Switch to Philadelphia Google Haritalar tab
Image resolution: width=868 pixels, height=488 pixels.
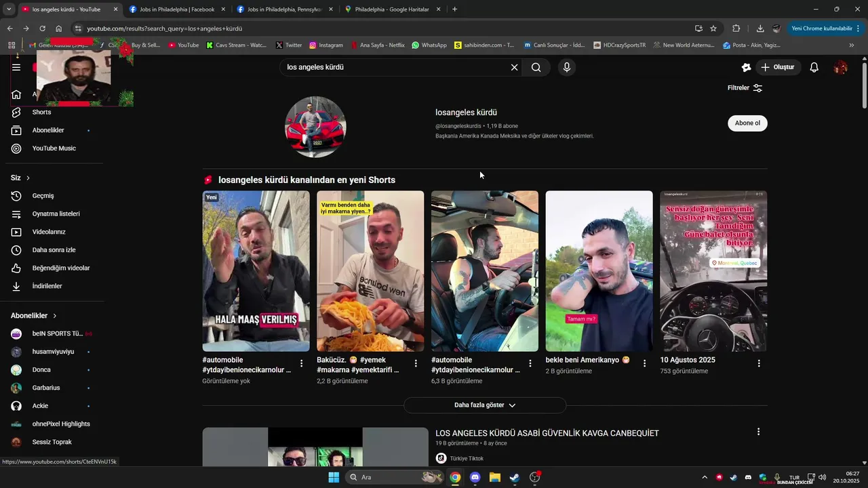(393, 9)
